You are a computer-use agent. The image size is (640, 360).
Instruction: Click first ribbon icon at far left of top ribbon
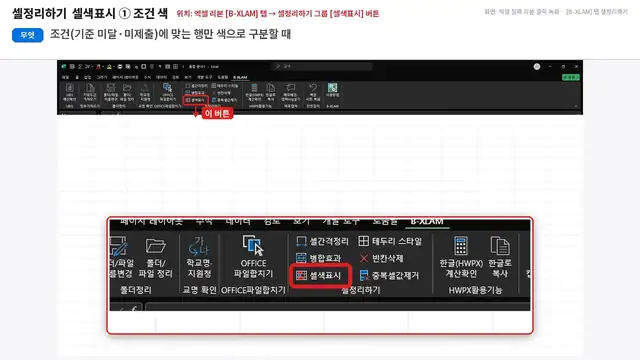[x=69, y=88]
